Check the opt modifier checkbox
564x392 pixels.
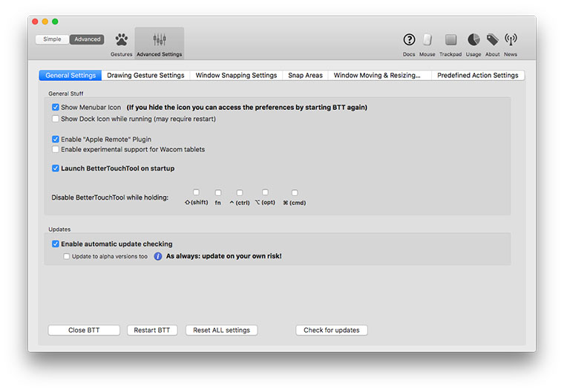pyautogui.click(x=265, y=192)
